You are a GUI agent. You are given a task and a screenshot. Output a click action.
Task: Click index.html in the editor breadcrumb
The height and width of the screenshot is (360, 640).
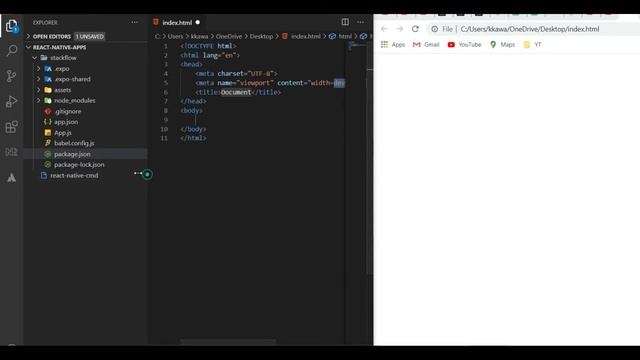tap(305, 36)
